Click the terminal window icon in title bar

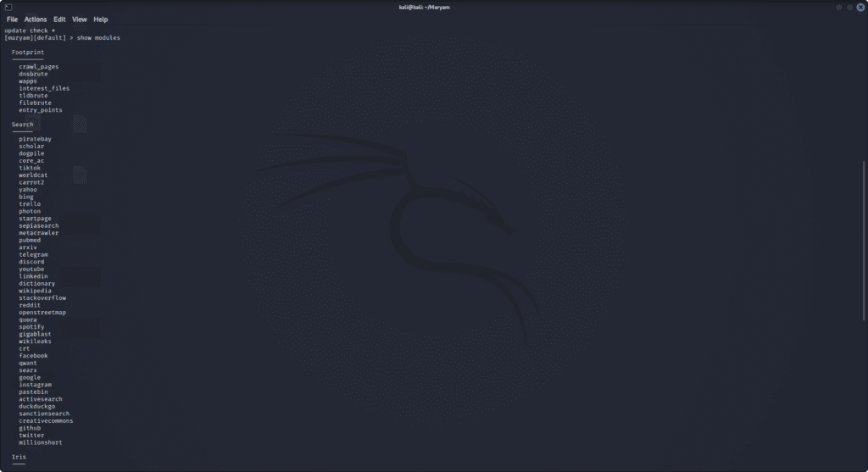8,7
